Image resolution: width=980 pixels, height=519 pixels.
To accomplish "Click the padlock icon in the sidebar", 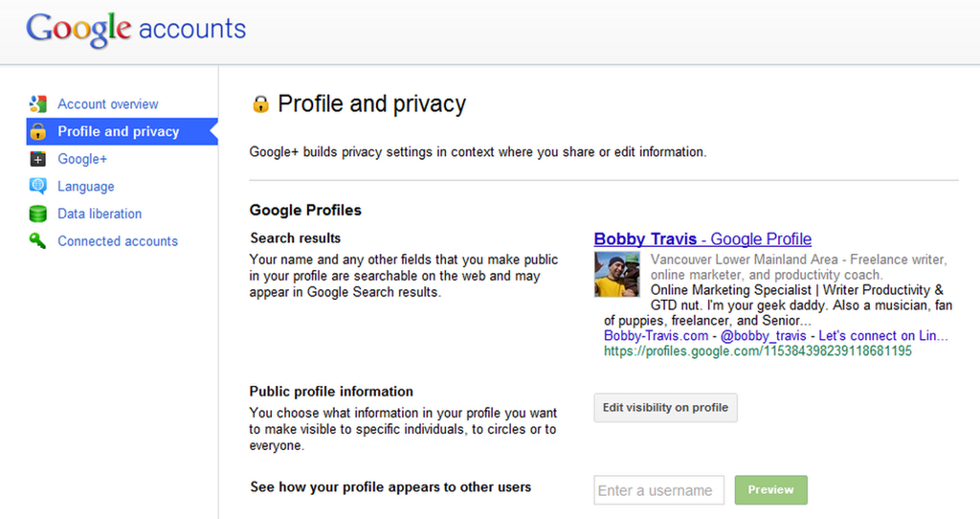I will [38, 132].
